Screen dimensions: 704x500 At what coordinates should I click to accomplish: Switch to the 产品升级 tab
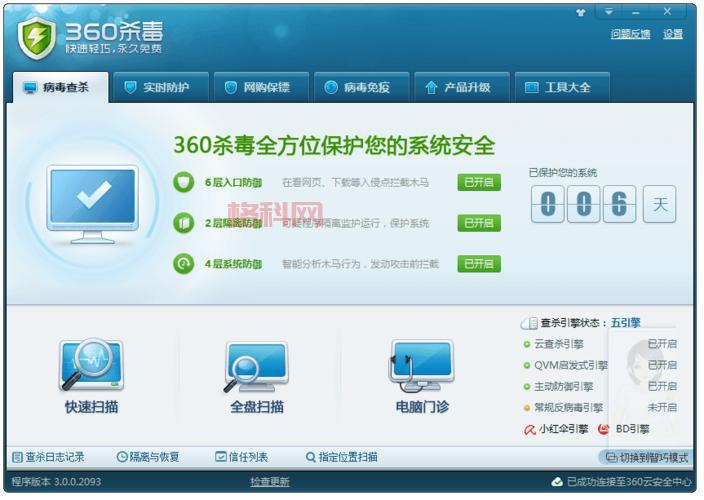click(462, 87)
